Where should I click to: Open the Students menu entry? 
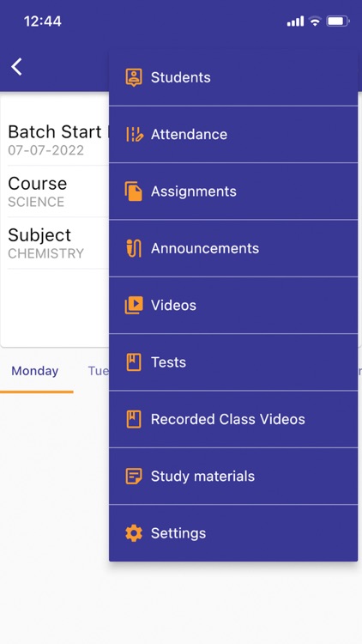pos(233,77)
